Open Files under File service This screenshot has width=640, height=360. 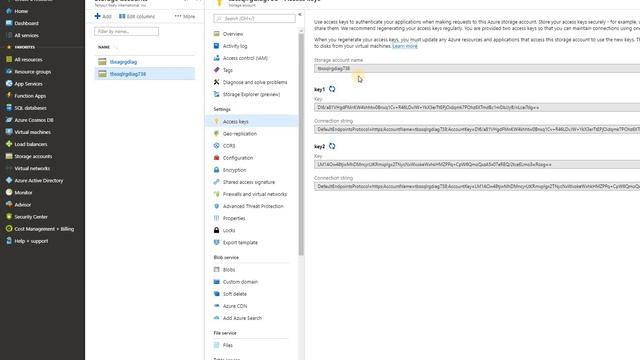click(227, 345)
